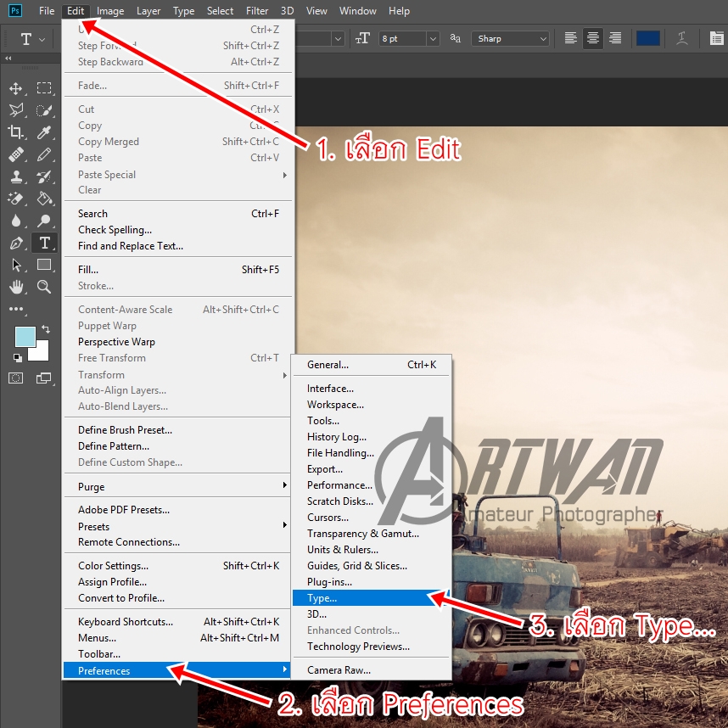
Task: Expand the Presets submenu
Action: (178, 526)
